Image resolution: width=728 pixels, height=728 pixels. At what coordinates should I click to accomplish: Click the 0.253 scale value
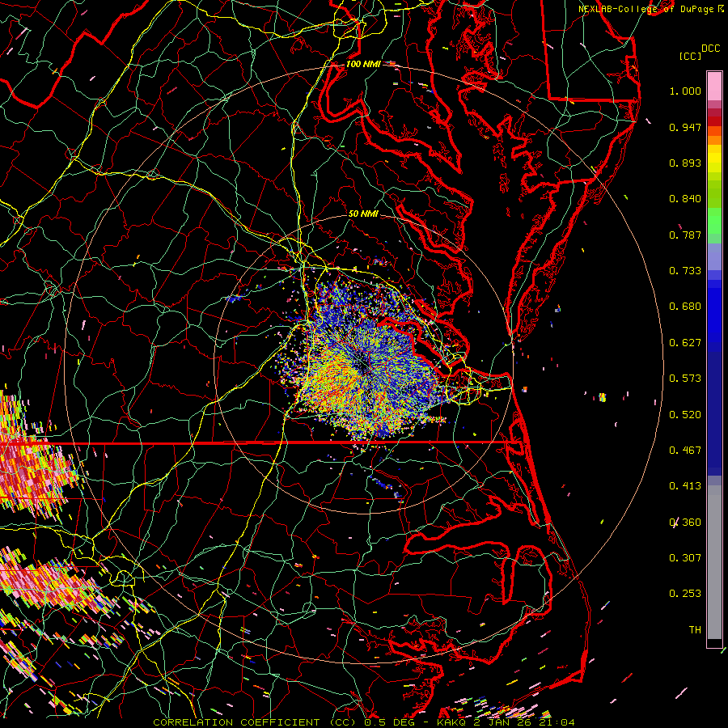[x=685, y=594]
